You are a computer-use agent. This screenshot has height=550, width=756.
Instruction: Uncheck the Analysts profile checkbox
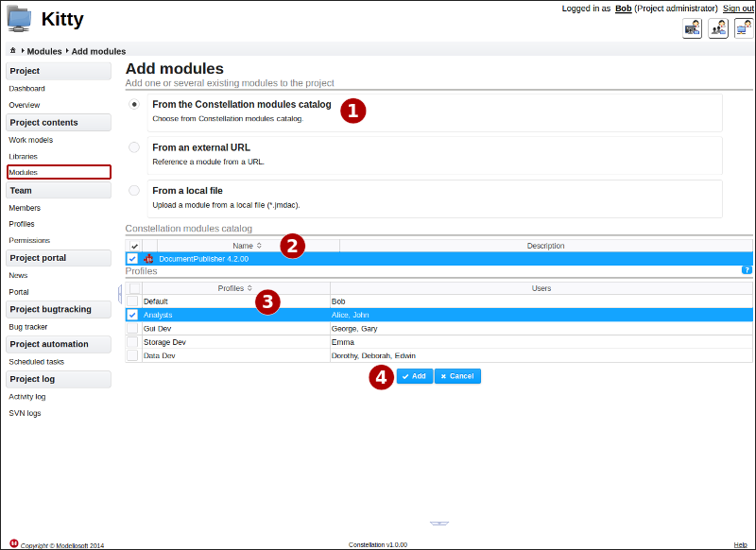click(132, 315)
